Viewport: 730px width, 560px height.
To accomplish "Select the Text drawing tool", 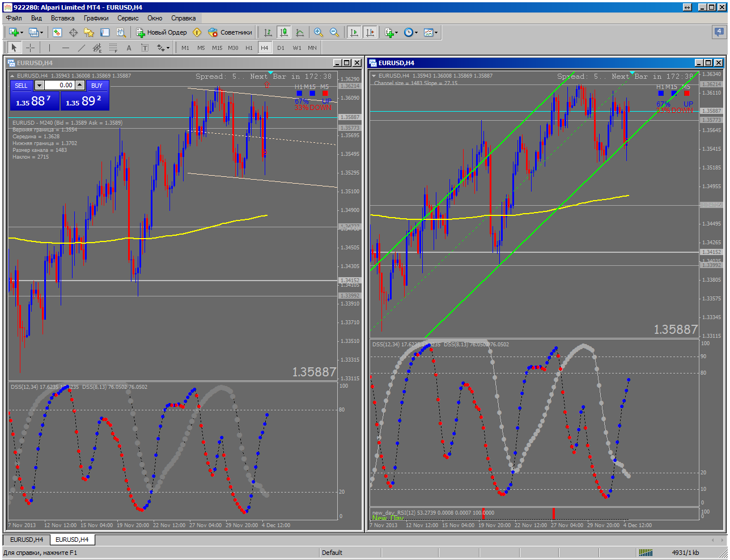I will point(129,48).
